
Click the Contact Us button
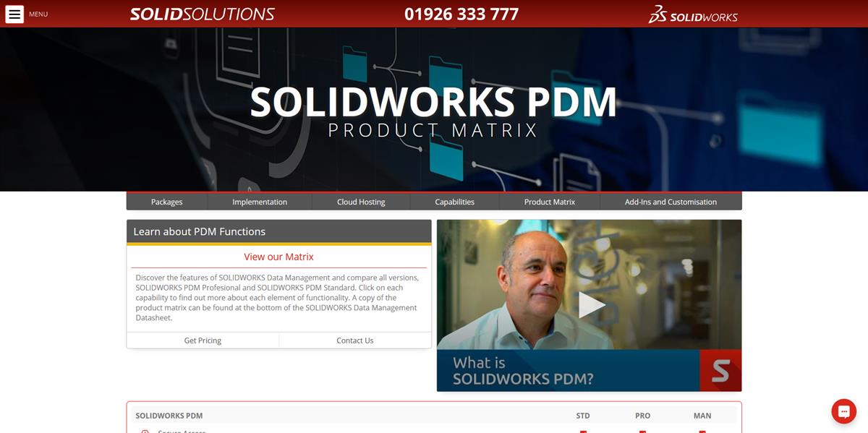pyautogui.click(x=355, y=340)
